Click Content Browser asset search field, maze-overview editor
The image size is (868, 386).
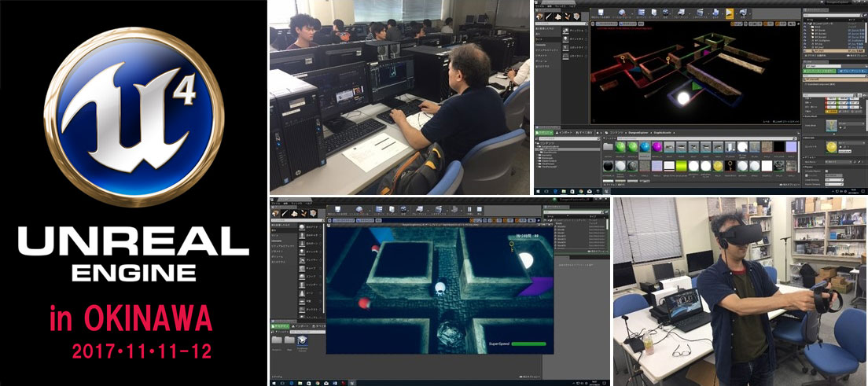click(706, 138)
